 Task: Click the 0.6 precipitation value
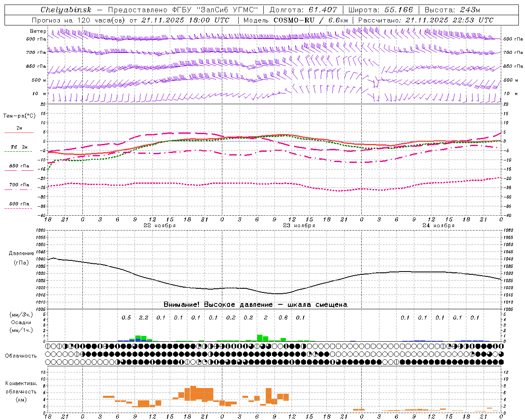(x=283, y=317)
